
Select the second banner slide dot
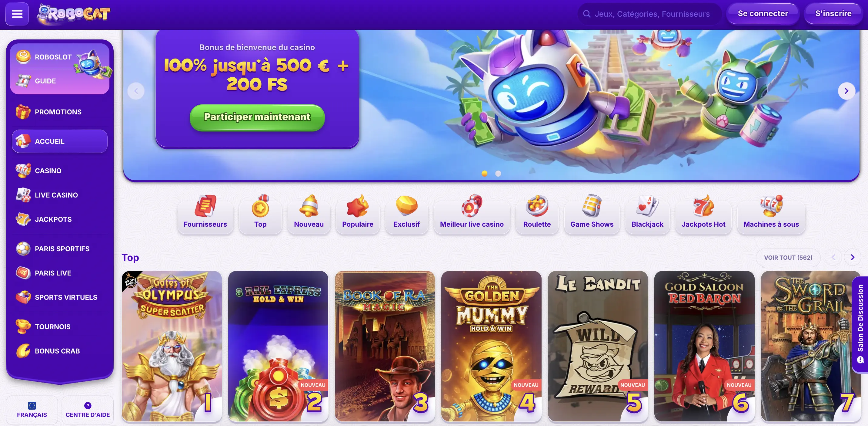tap(498, 173)
